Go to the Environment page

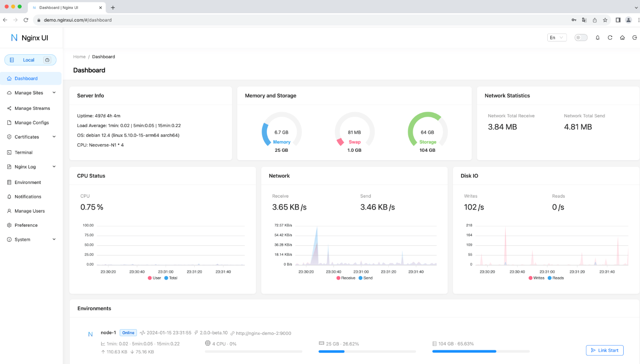tap(28, 182)
